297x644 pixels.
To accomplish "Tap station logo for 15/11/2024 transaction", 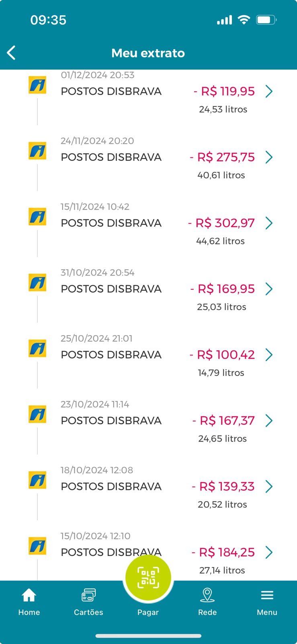I will point(37,217).
